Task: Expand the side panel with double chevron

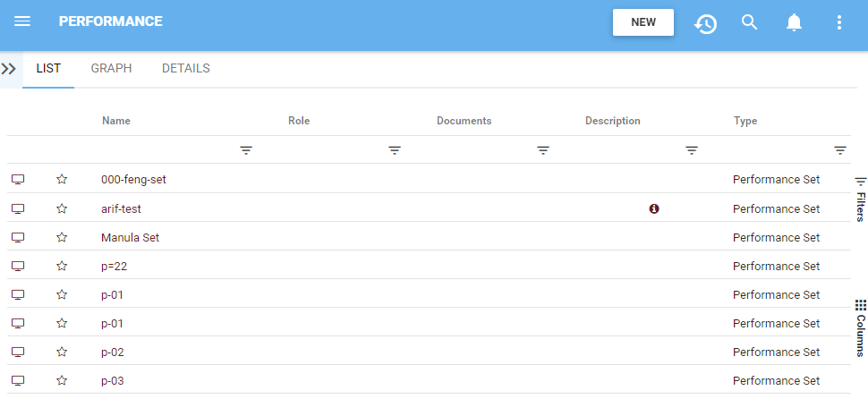Action: click(9, 69)
